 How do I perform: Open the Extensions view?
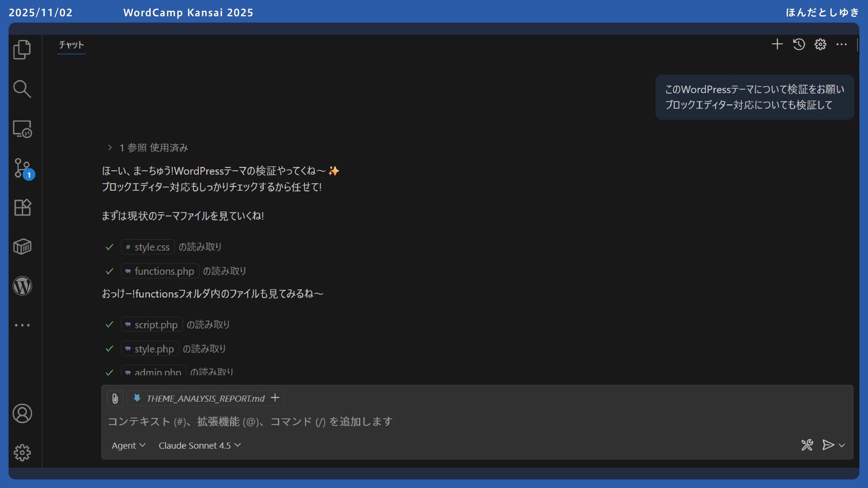click(22, 207)
